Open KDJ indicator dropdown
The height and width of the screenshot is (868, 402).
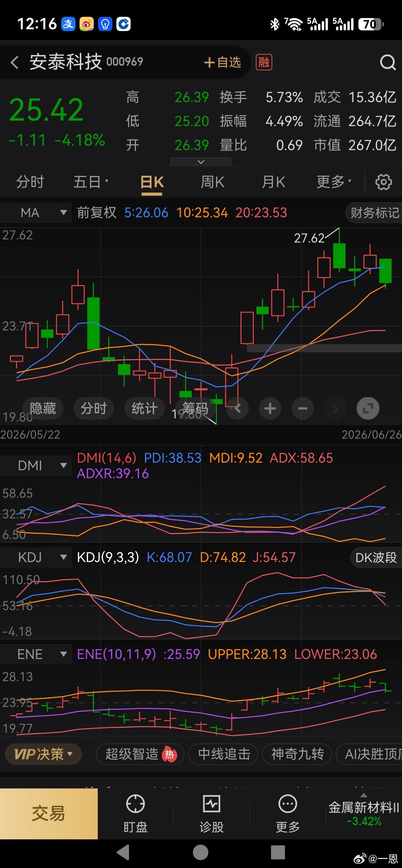click(36, 557)
